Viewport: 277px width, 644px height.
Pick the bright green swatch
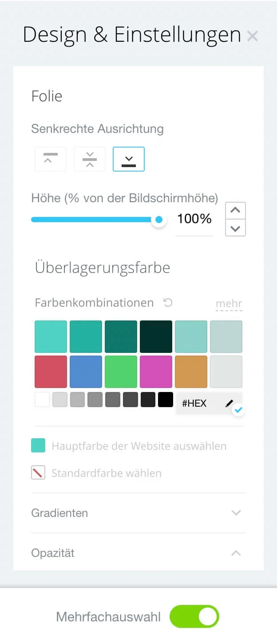(x=121, y=372)
